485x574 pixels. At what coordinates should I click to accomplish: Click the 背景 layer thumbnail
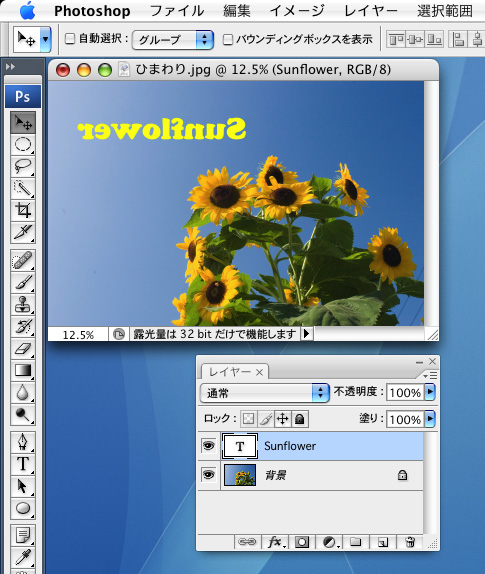pos(240,475)
